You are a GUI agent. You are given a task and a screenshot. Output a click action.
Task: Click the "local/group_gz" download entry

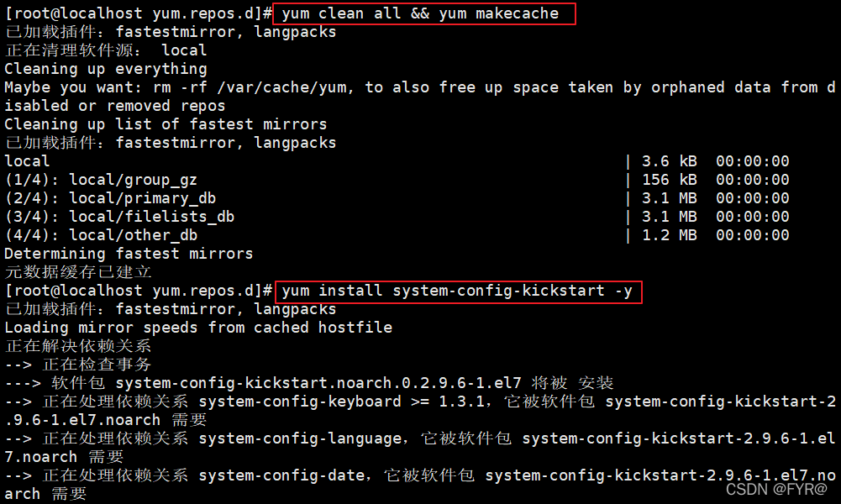point(133,180)
